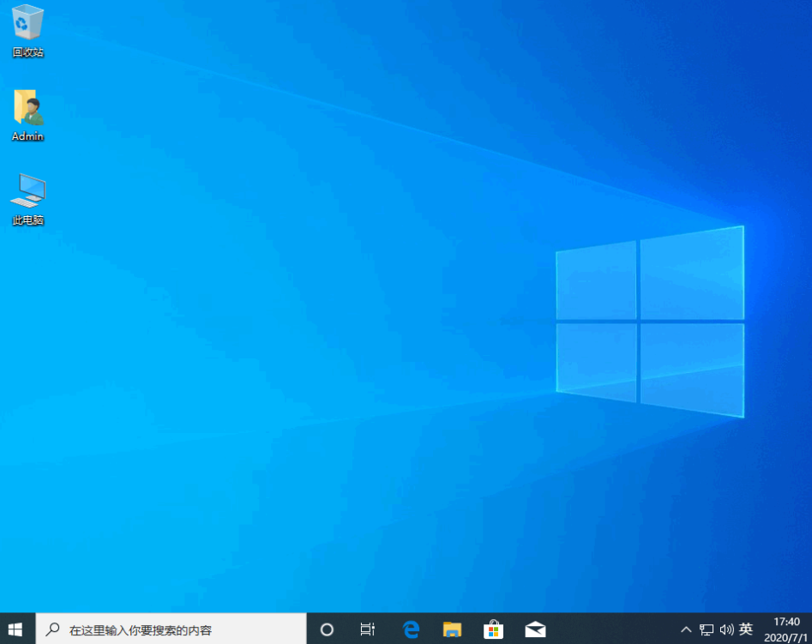Launch Microsoft Edge from the taskbar

(x=411, y=628)
